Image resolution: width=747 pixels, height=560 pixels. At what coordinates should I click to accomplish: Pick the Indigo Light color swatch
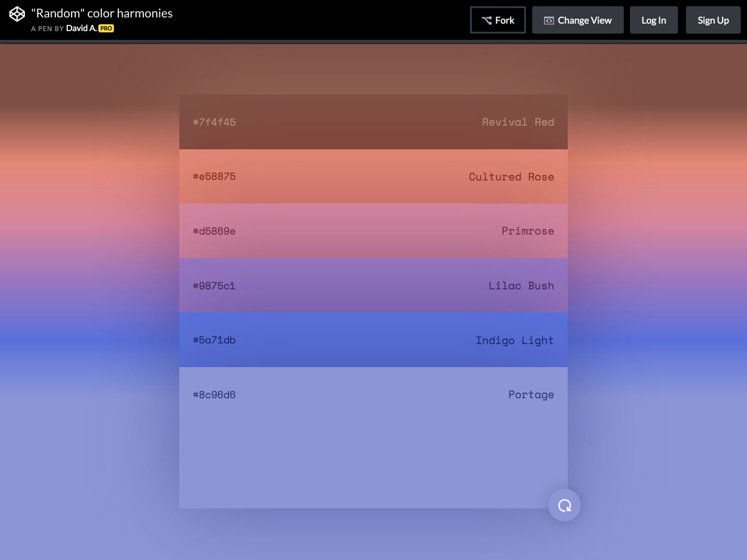[x=374, y=340]
